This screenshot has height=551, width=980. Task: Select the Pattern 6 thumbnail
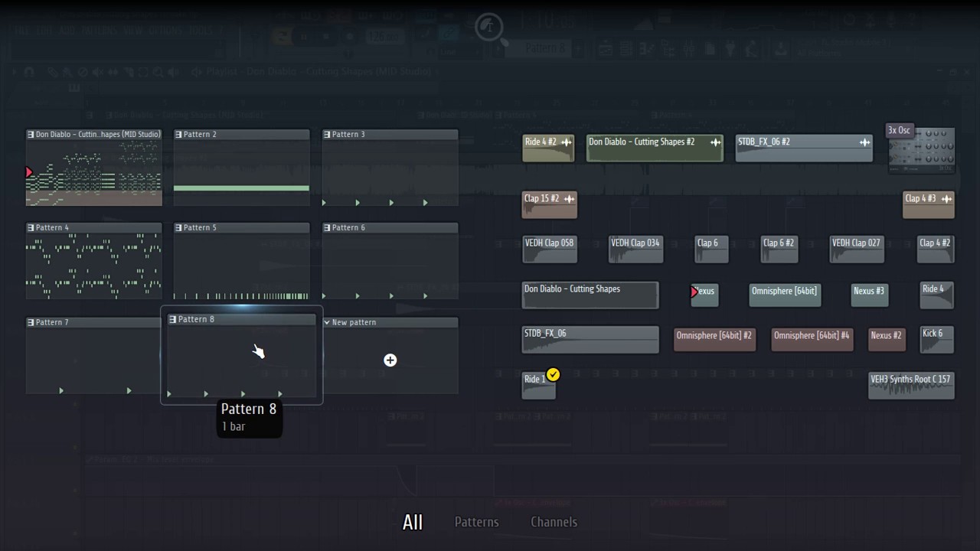[x=390, y=261]
